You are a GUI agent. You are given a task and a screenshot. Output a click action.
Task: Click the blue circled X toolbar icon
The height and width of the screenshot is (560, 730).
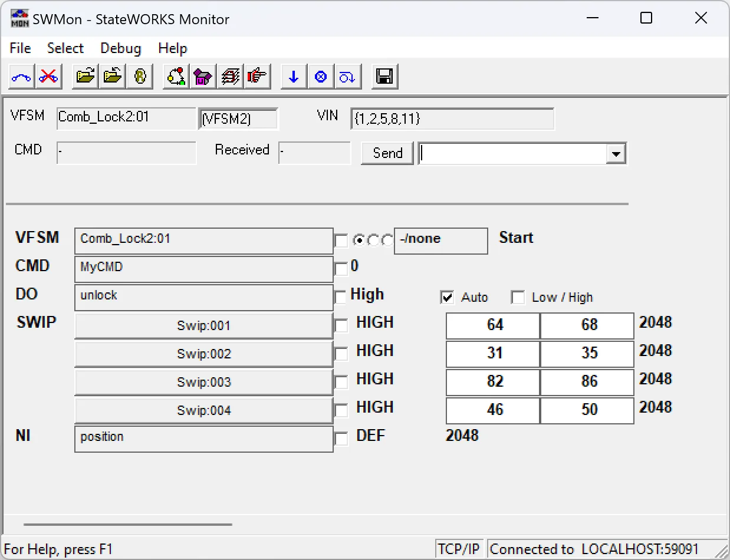[x=321, y=77]
